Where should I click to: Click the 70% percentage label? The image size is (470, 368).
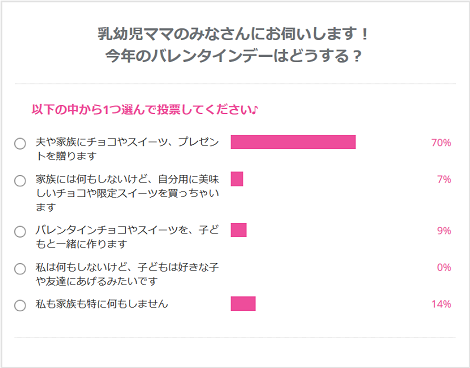coord(441,143)
